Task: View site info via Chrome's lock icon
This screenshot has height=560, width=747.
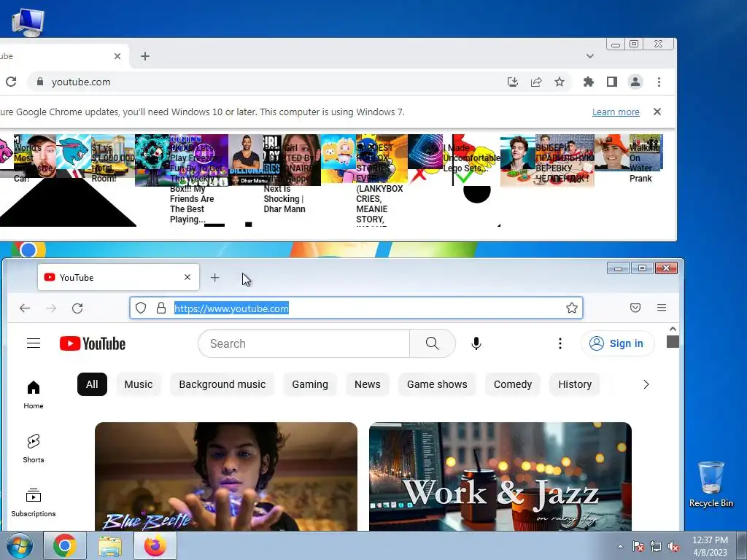Action: pyautogui.click(x=40, y=82)
